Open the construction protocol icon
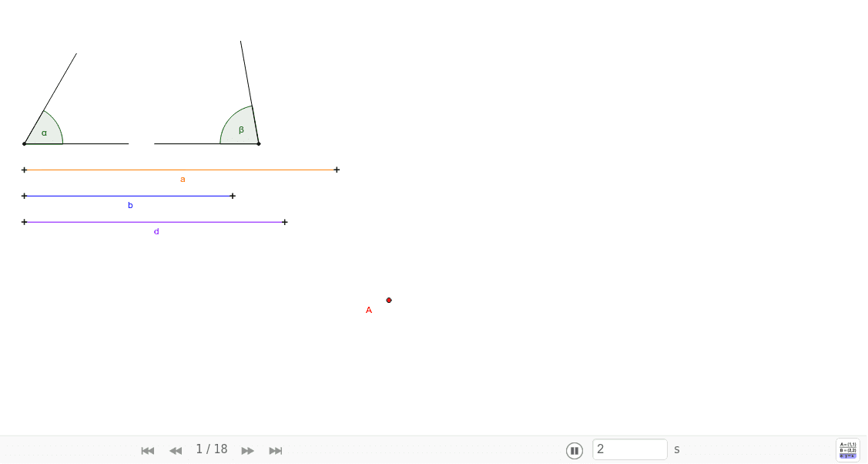Viewport: 868px width, 464px height. coord(847,450)
